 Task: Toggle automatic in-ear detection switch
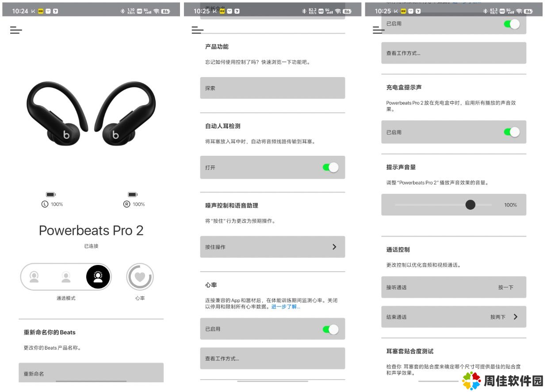[330, 167]
